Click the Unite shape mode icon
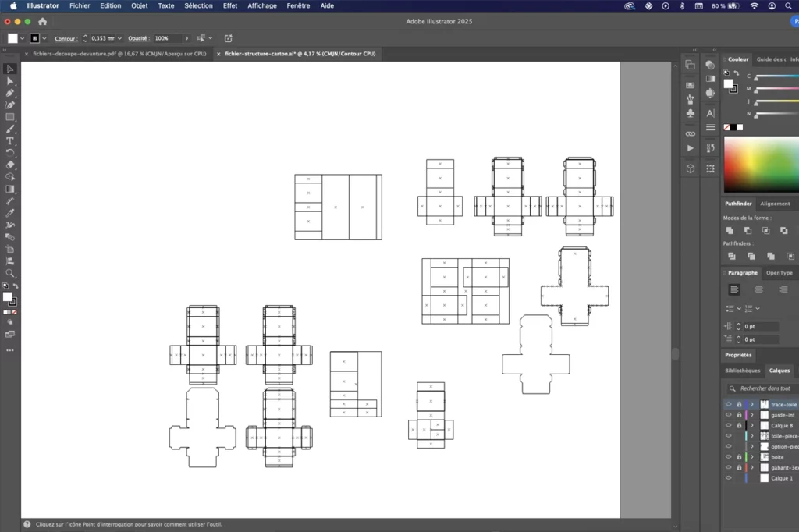Image resolution: width=799 pixels, height=532 pixels. [x=730, y=231]
